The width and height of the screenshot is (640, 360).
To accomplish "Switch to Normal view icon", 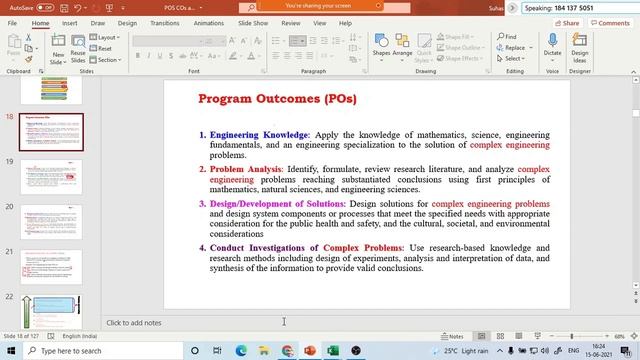I will (x=482, y=336).
